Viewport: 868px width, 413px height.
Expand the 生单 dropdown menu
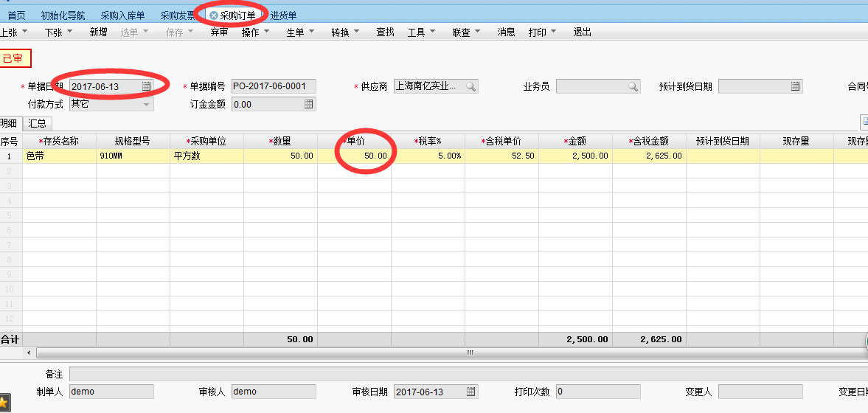pos(300,32)
